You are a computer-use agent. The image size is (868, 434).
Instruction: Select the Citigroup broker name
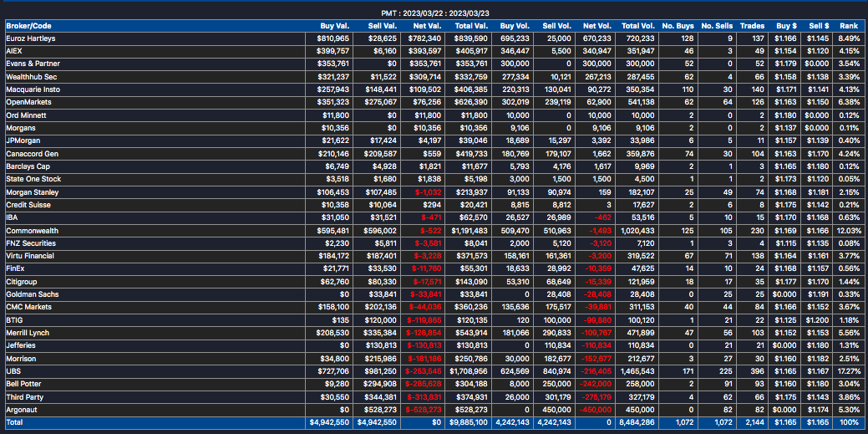[x=22, y=282]
